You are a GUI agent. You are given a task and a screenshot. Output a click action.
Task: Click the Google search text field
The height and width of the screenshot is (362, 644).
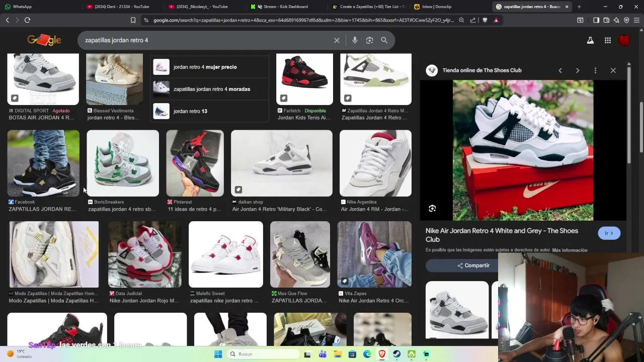[x=206, y=40]
